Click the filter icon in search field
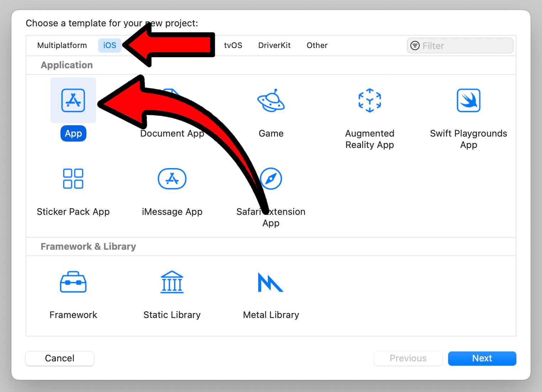 415,46
